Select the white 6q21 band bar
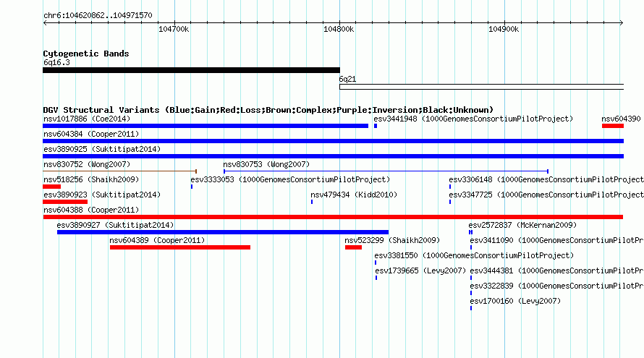Viewport: 644px width, 358px height. (481, 87)
